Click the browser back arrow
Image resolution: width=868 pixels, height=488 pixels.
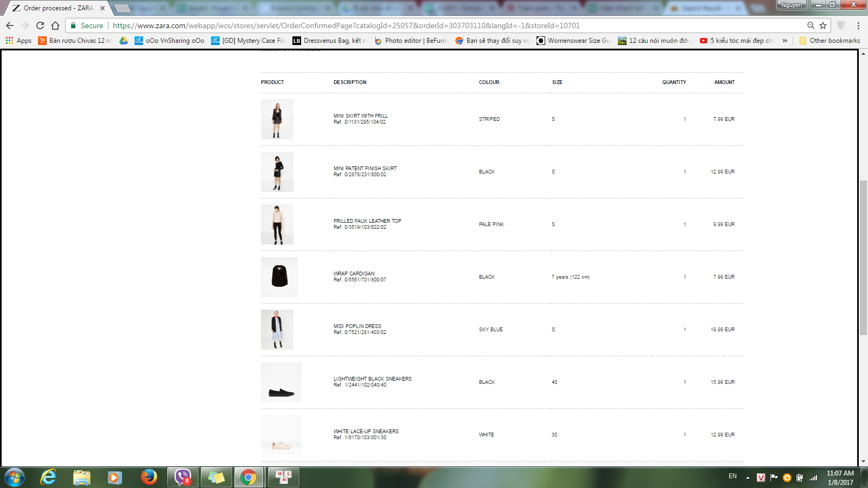pos(10,25)
